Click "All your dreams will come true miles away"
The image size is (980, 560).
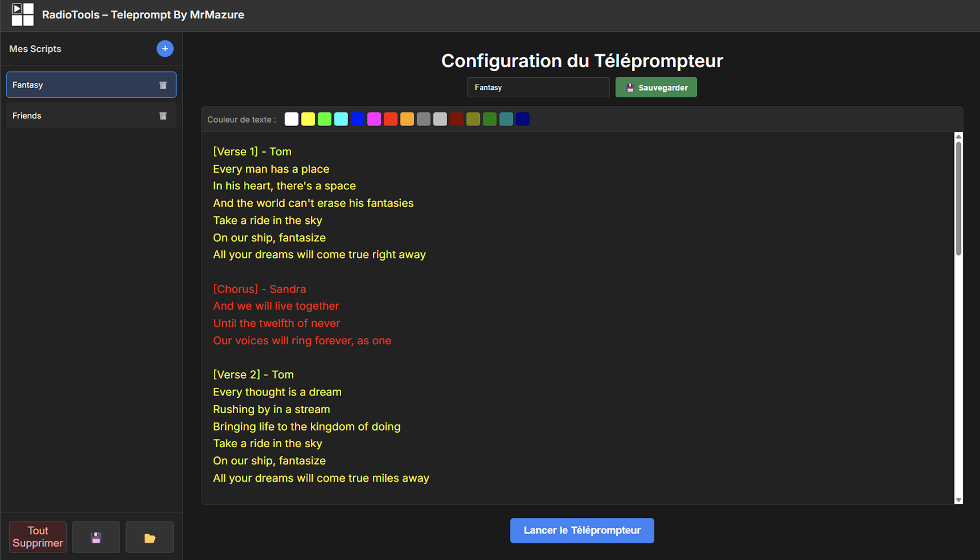(321, 478)
